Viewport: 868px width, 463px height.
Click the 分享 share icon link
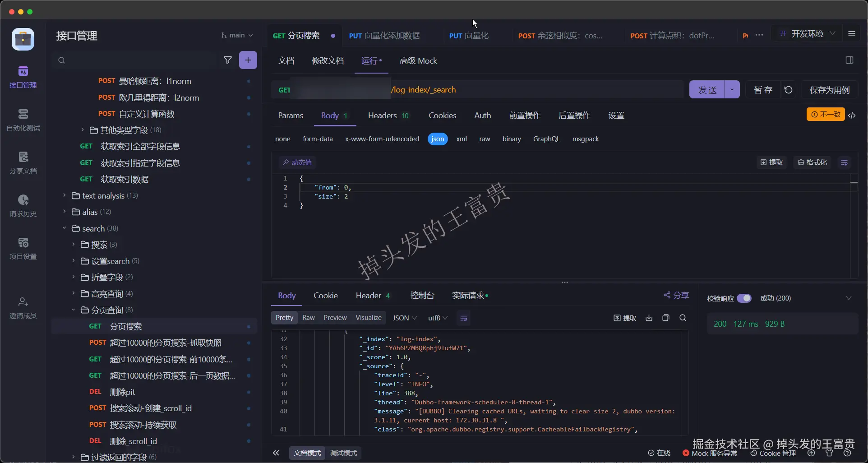676,295
